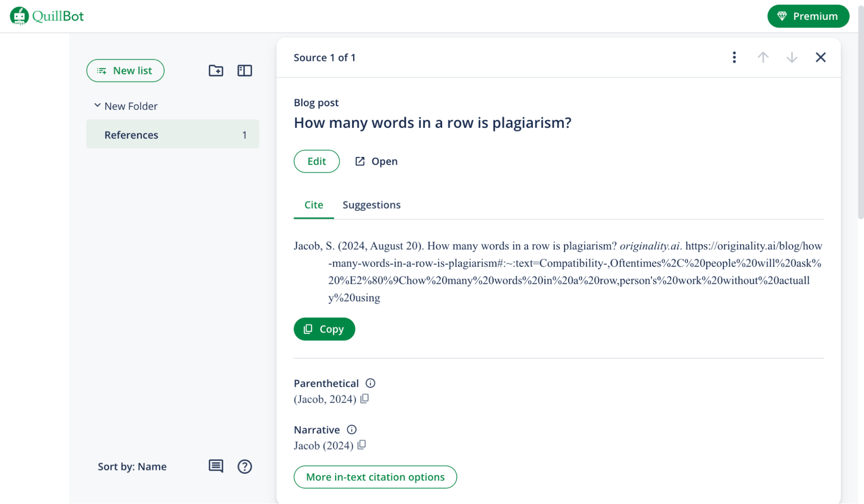Viewport: 864px width, 504px height.
Task: Open the help question mark icon
Action: pos(245,466)
